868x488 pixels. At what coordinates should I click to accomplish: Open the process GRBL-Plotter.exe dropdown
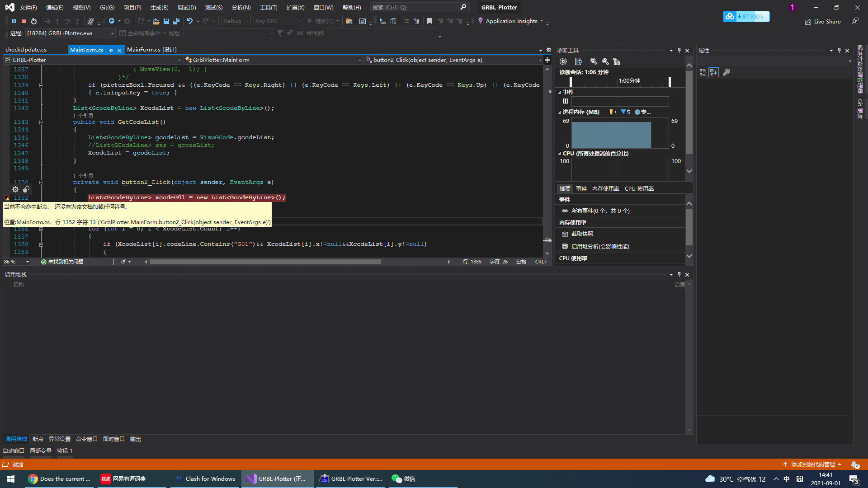[x=113, y=33]
